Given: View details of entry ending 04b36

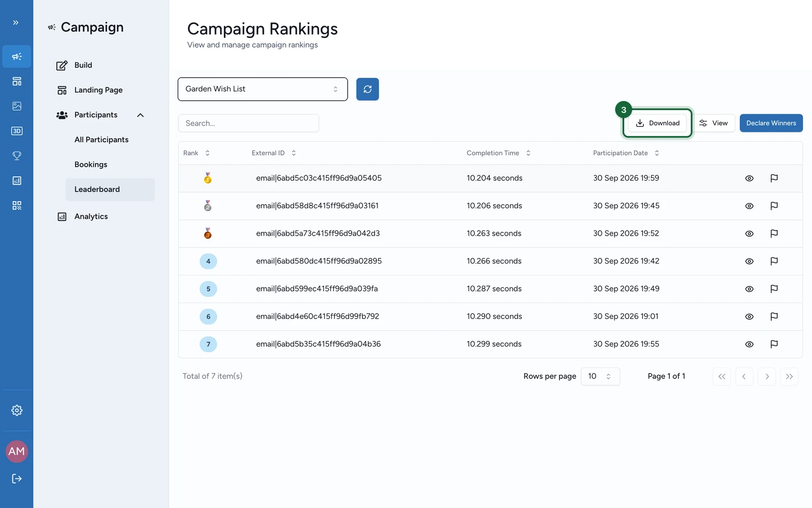Looking at the screenshot, I should click(749, 344).
